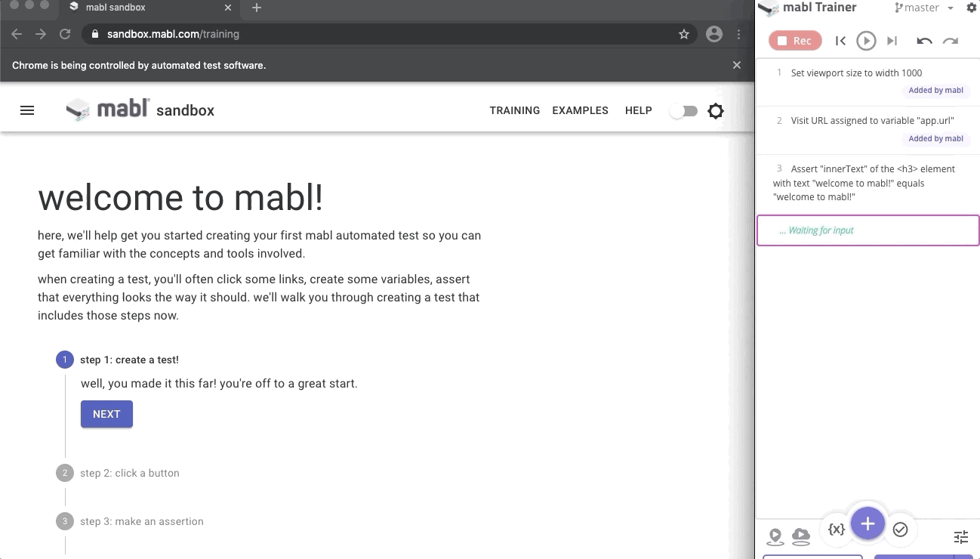The image size is (980, 559).
Task: Open the hamburger menu in sandbox header
Action: tap(27, 110)
